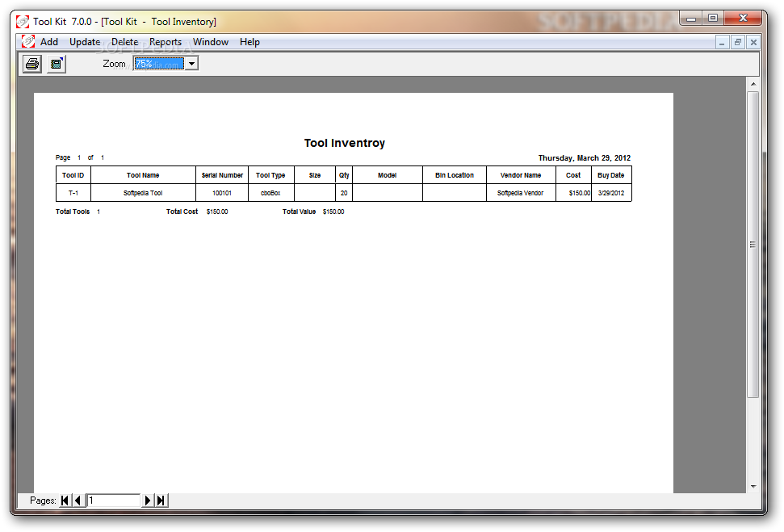Viewport: 784px width, 532px height.
Task: Click the Tool Kit app icon in title bar
Action: (x=23, y=22)
